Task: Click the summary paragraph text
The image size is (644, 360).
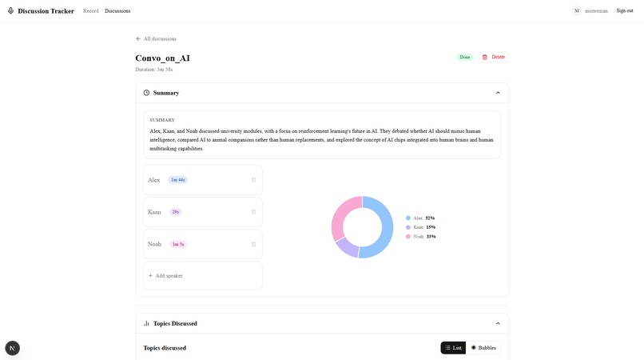Action: 321,140
